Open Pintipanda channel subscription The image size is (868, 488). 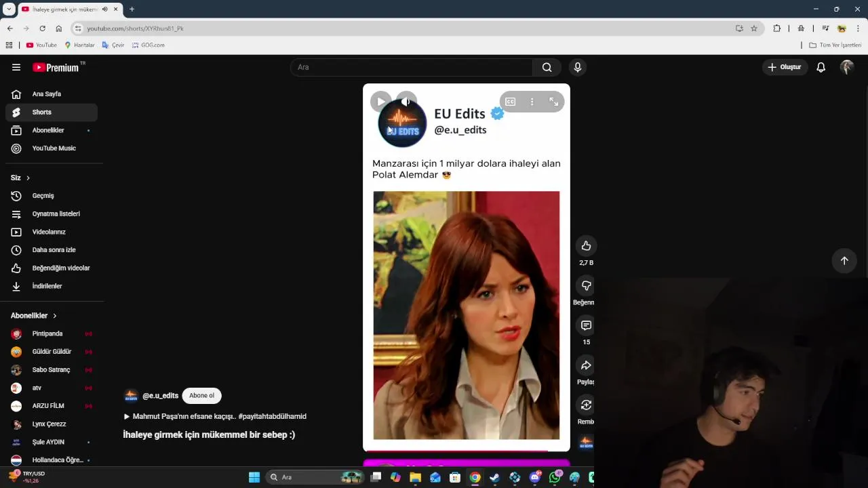click(x=52, y=333)
